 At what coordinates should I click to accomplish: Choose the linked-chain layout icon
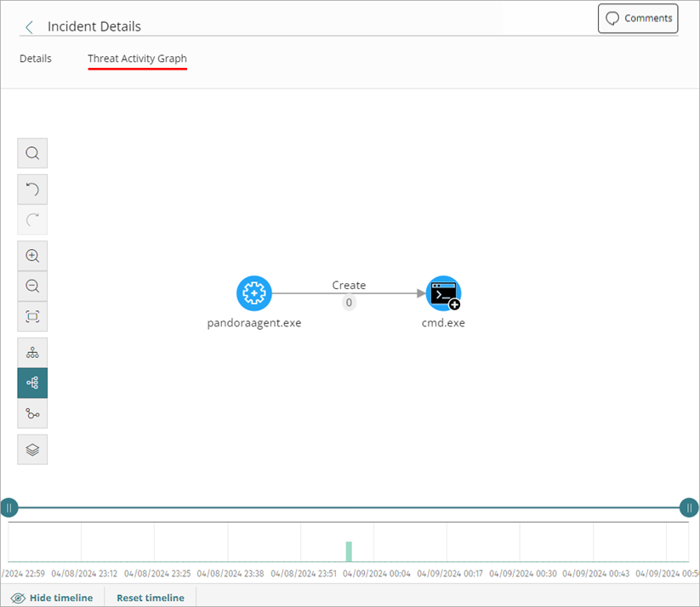point(32,414)
